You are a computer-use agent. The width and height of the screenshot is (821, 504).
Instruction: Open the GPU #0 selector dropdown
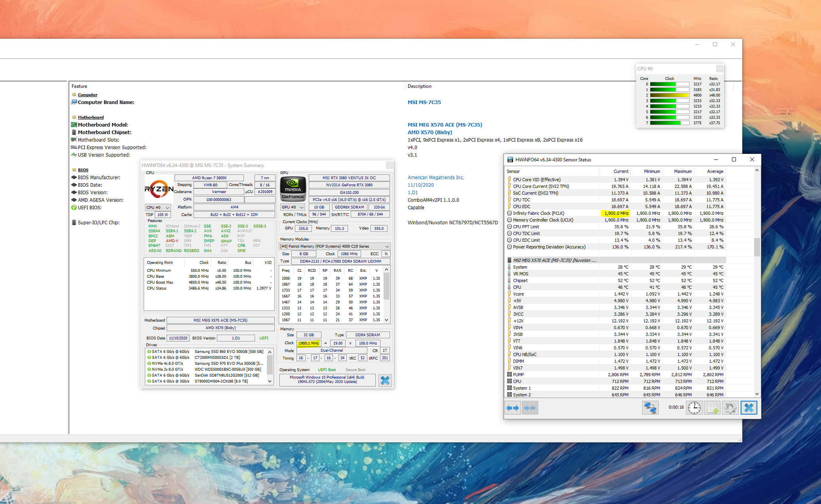pyautogui.click(x=293, y=207)
